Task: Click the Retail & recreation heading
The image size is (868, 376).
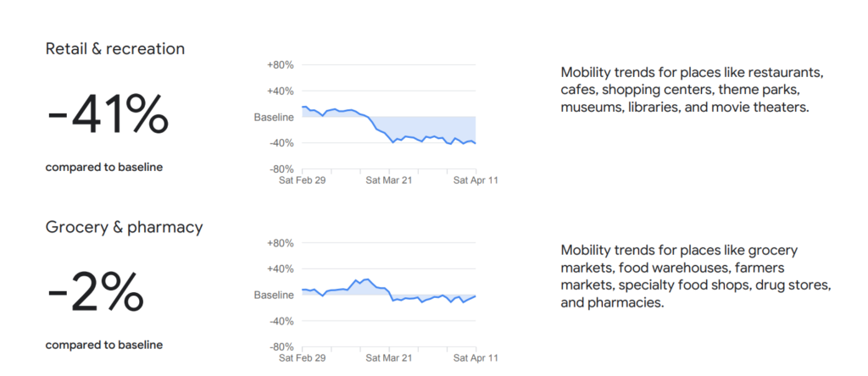Action: tap(114, 49)
